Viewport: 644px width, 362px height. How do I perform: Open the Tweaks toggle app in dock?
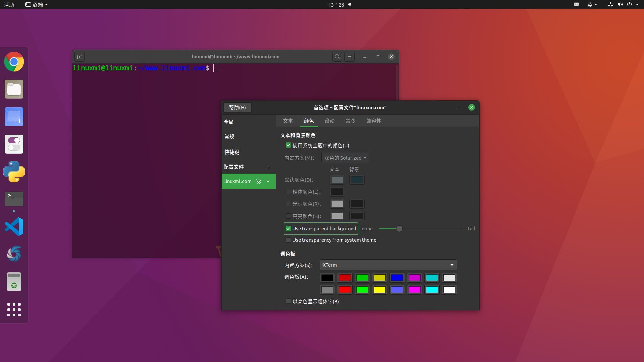point(14,144)
